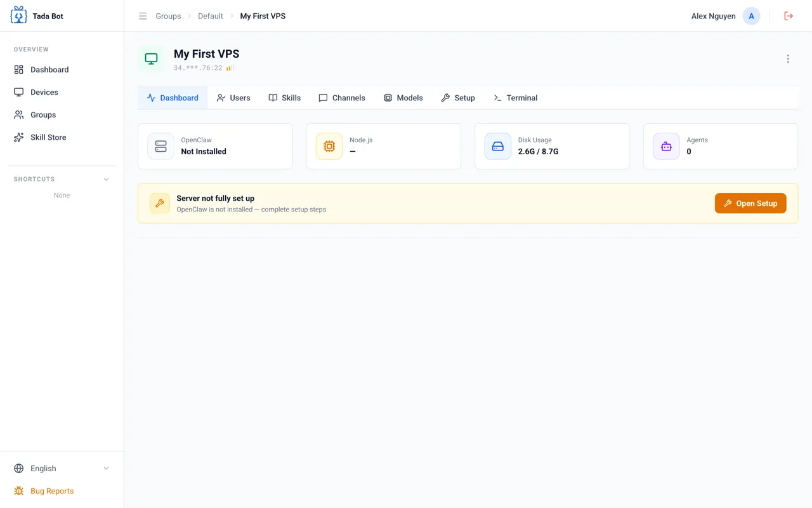Switch to the Skills tab
The image size is (812, 508).
pyautogui.click(x=285, y=98)
